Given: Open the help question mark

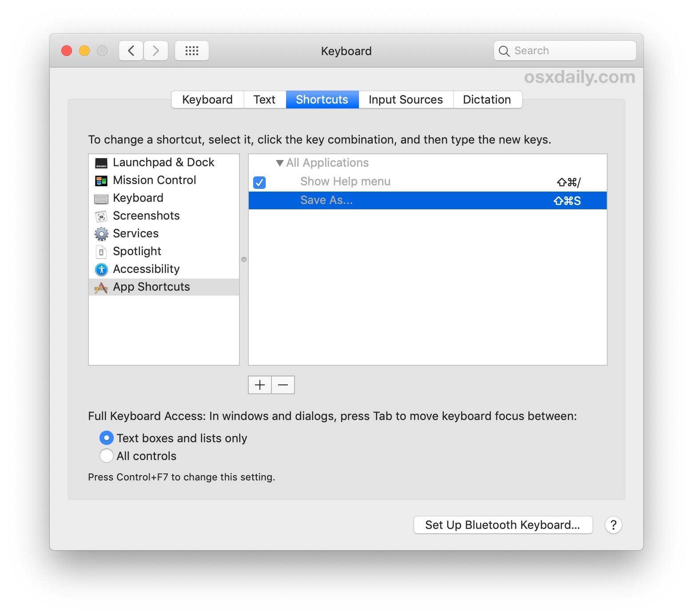Looking at the screenshot, I should click(613, 525).
